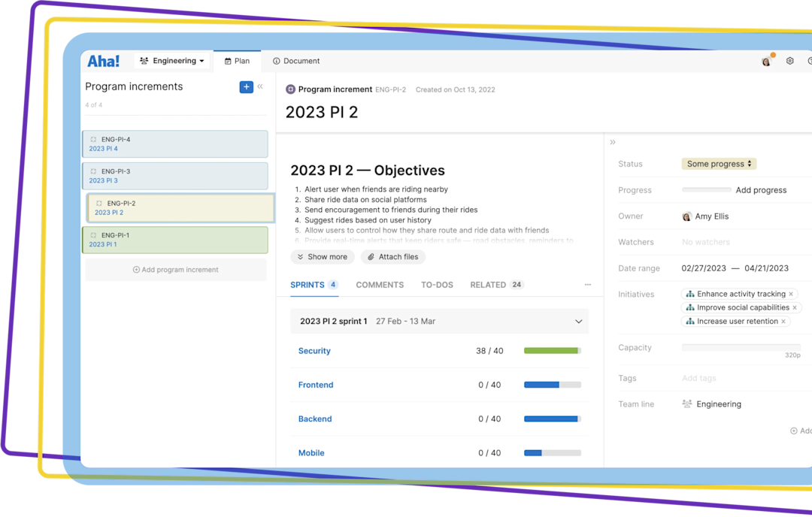Collapse the Program increments sidebar

tap(259, 86)
